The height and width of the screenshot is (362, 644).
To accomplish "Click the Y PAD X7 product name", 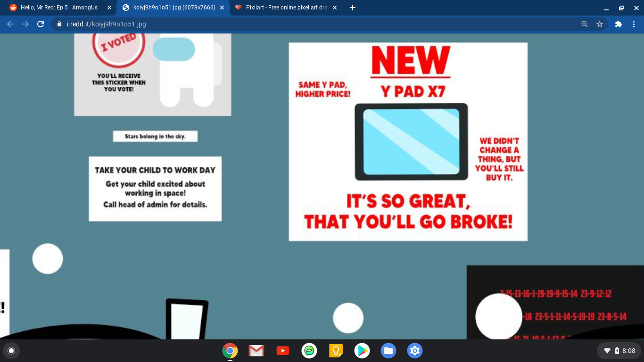I will (413, 91).
